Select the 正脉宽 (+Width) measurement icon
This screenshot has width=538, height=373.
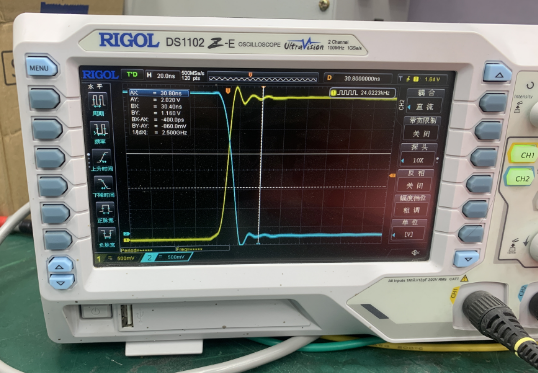[x=105, y=211]
